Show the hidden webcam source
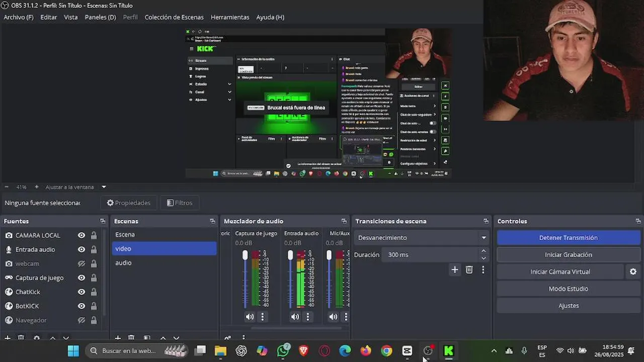644x362 pixels. point(82,263)
